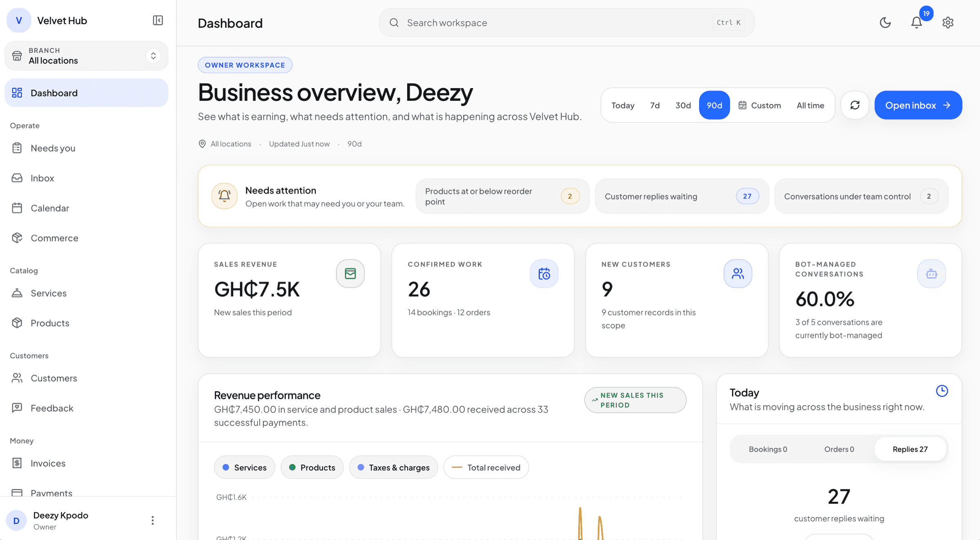Expand the Branch All locations selector
Viewport: 980px width, 540px height.
pos(86,56)
